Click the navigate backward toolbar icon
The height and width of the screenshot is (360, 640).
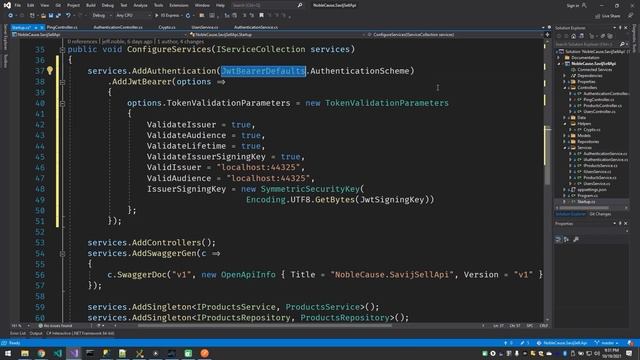coord(11,16)
